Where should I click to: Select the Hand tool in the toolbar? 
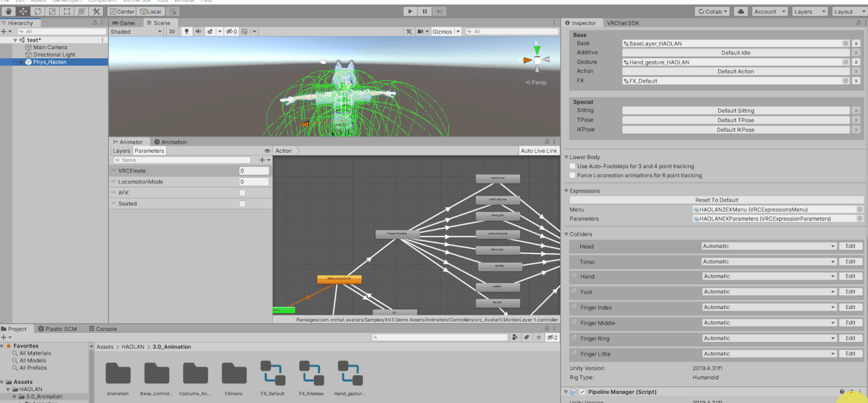pos(8,11)
